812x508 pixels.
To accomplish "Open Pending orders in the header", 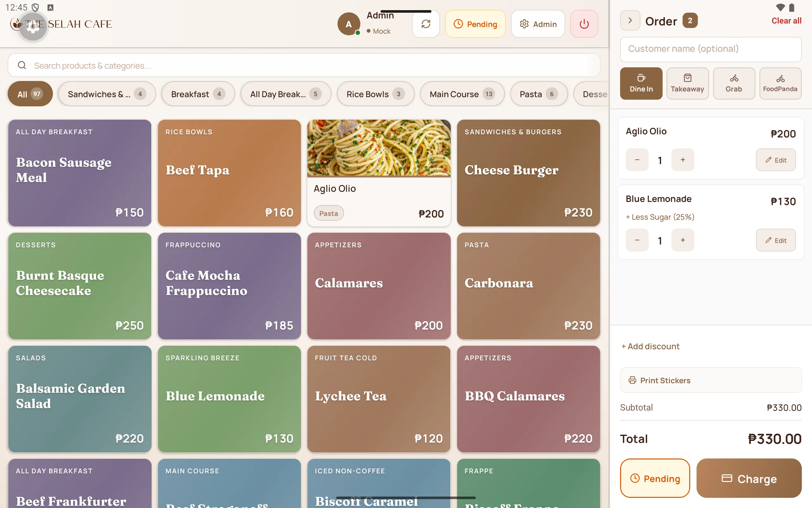I will click(475, 24).
